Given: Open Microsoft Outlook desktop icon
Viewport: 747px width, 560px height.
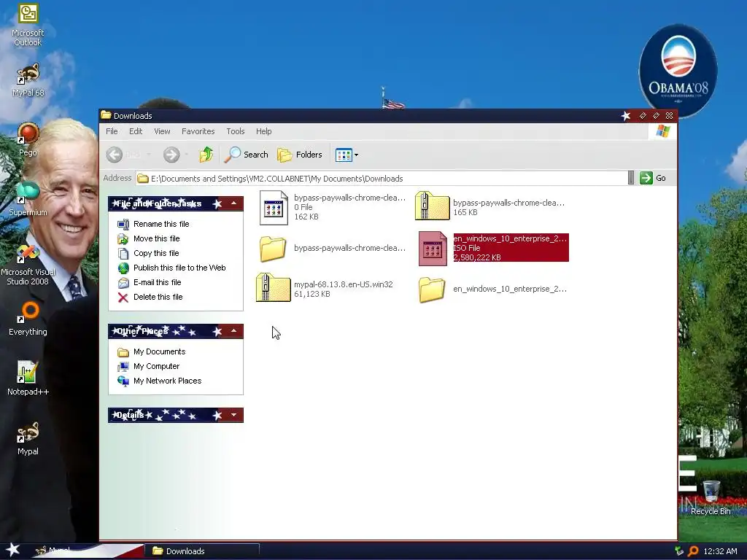Looking at the screenshot, I should [28, 25].
